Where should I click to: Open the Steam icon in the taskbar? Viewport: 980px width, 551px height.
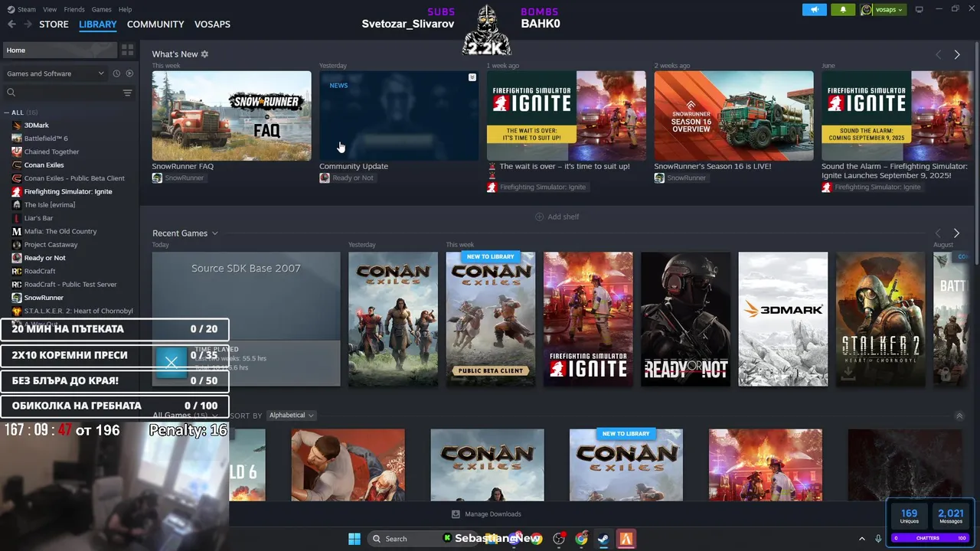pyautogui.click(x=603, y=539)
